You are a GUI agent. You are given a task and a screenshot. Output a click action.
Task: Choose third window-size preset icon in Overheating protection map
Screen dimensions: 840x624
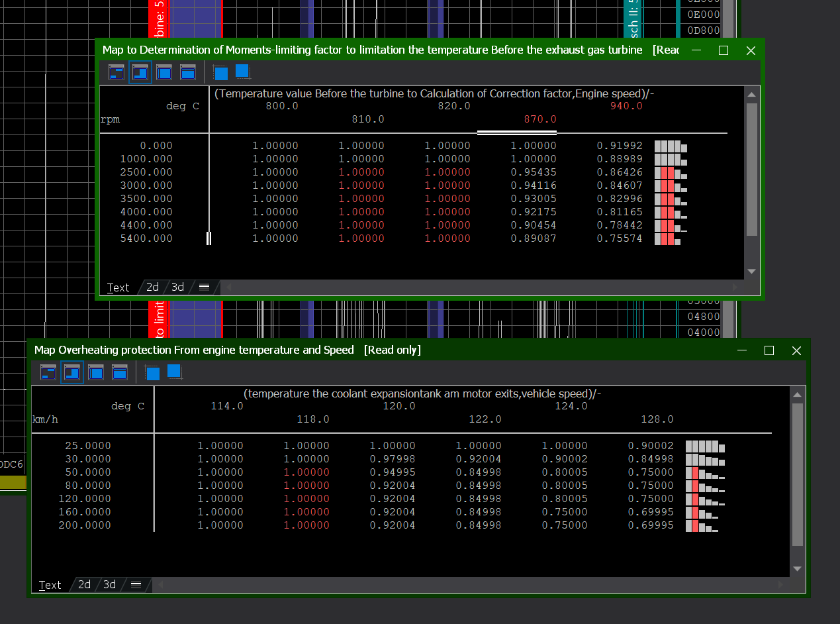(95, 372)
